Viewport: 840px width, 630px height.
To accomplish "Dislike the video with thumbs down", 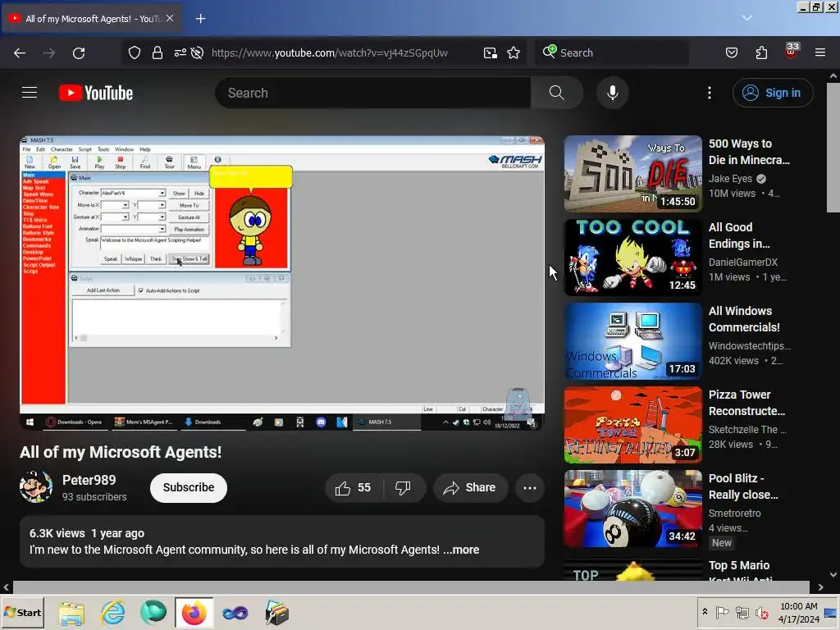I will click(x=403, y=487).
